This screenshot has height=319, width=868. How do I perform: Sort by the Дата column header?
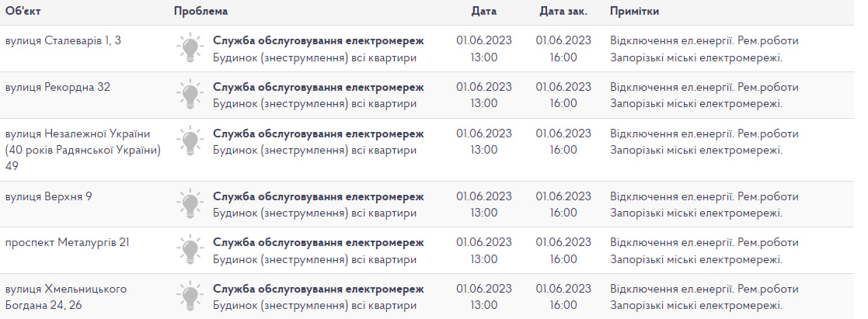(x=484, y=11)
